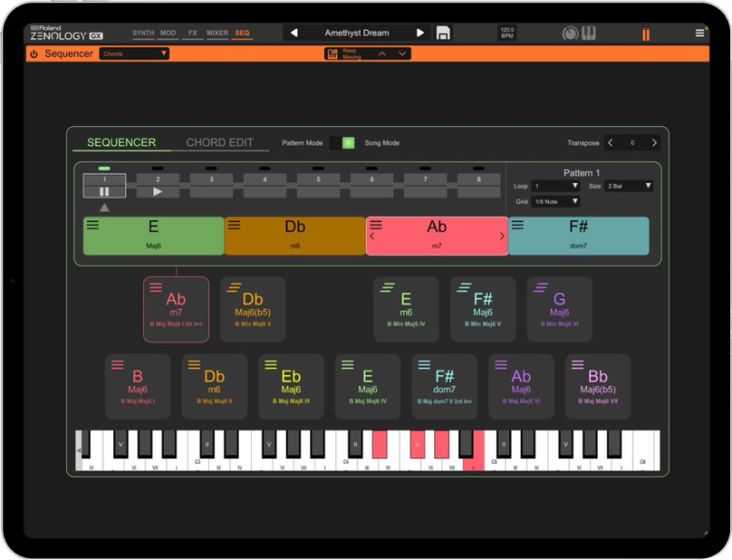Load previous preset before Amethyst Dream
The width and height of the screenshot is (732, 560).
point(294,33)
